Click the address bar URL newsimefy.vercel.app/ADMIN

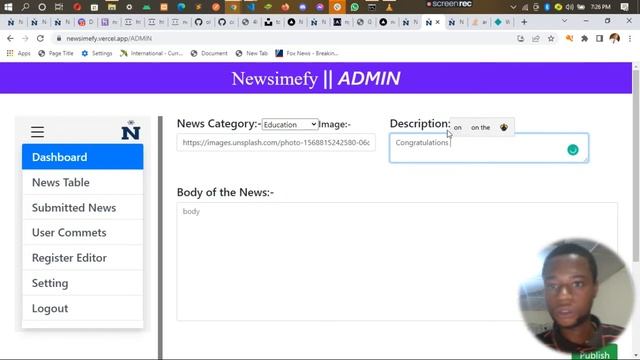(x=109, y=38)
